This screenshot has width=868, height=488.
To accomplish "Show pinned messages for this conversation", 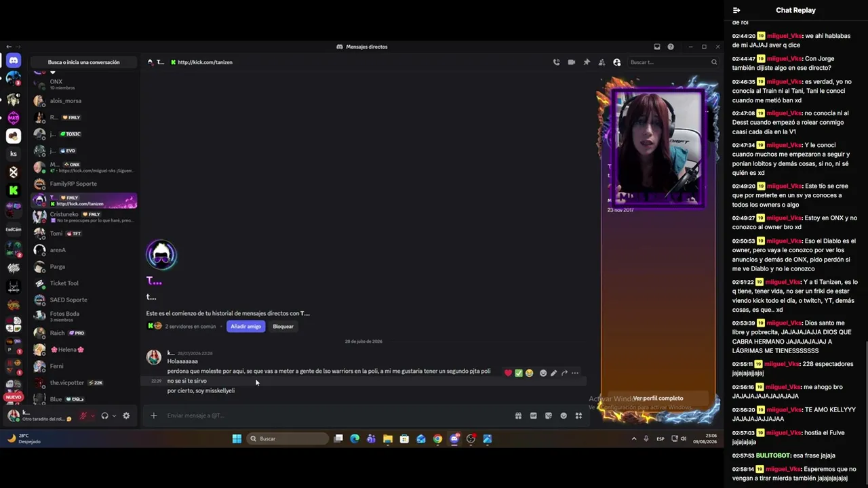I will click(x=587, y=62).
